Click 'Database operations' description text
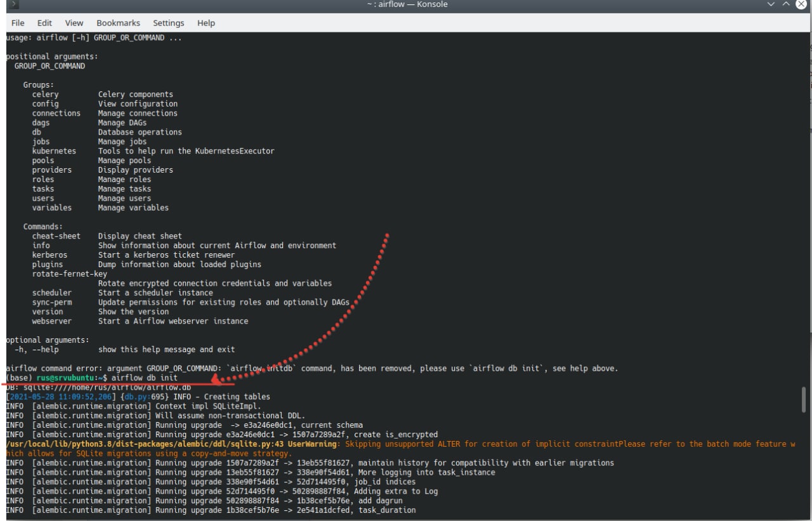 coord(140,132)
